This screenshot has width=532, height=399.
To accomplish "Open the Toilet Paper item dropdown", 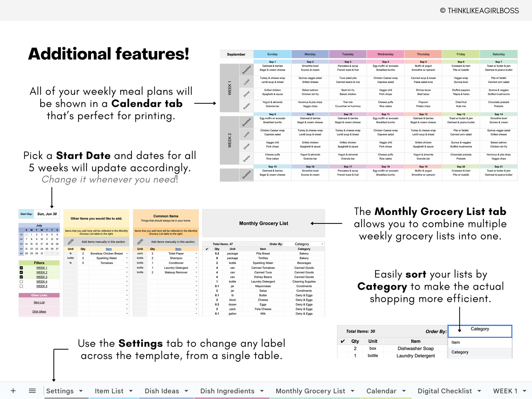I will (196, 254).
